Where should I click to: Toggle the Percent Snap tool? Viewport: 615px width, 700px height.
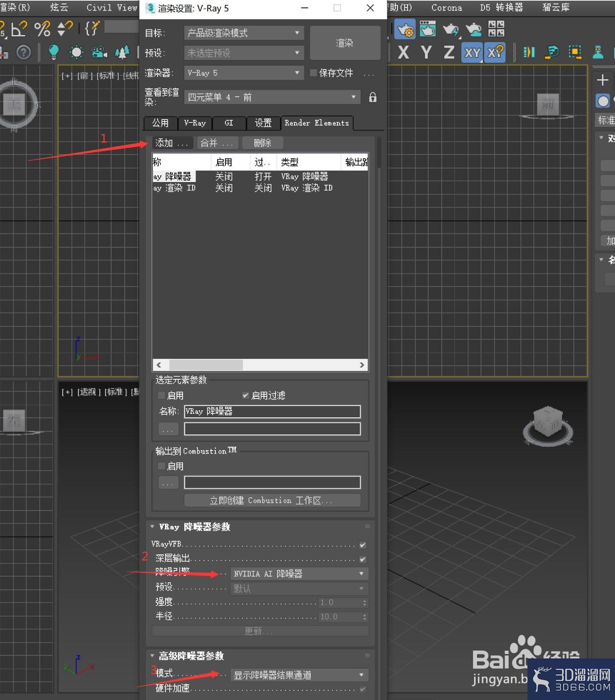[x=42, y=29]
